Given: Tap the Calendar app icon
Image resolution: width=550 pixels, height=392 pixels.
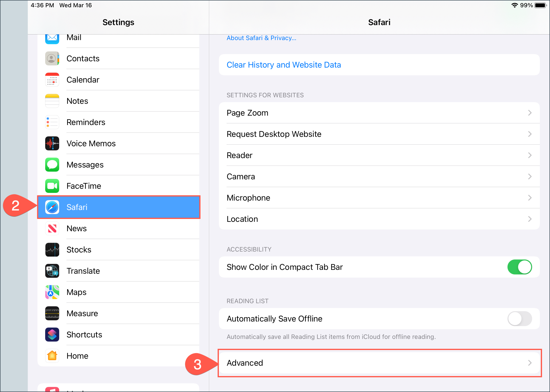Looking at the screenshot, I should (x=52, y=80).
